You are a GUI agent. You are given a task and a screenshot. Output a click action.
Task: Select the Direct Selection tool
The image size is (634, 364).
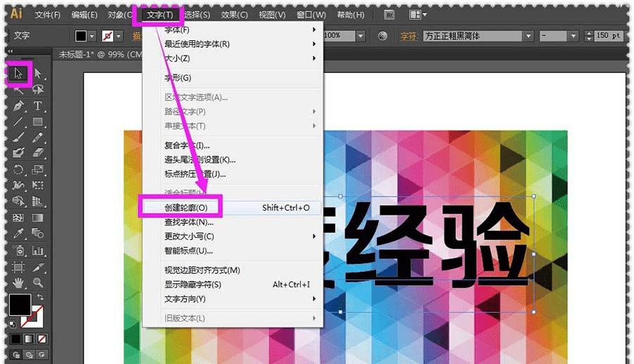point(37,73)
